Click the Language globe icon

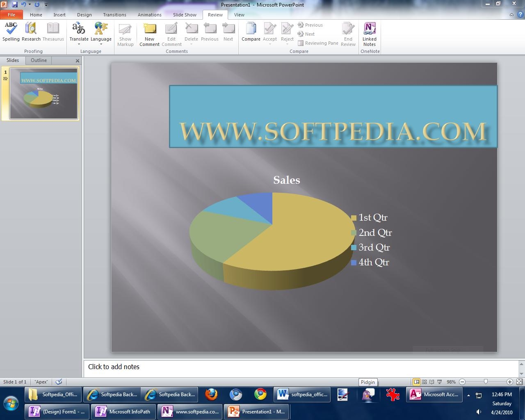tap(101, 29)
